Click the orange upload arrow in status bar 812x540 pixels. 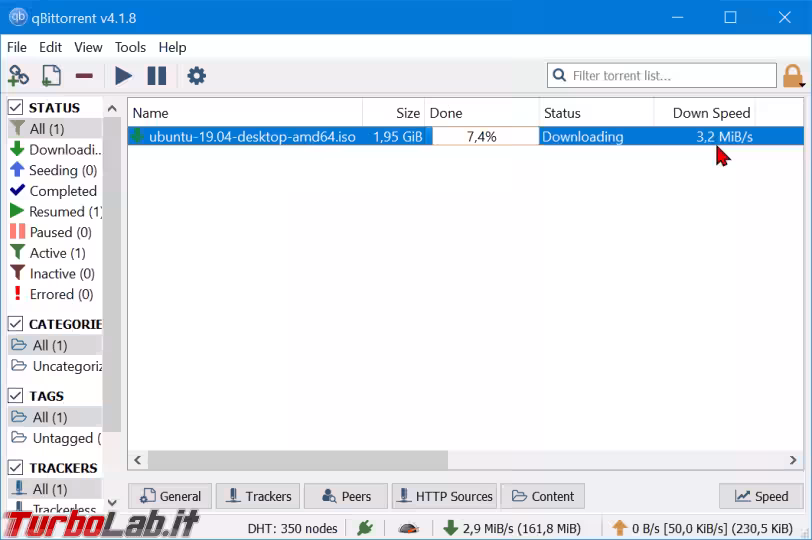[619, 528]
